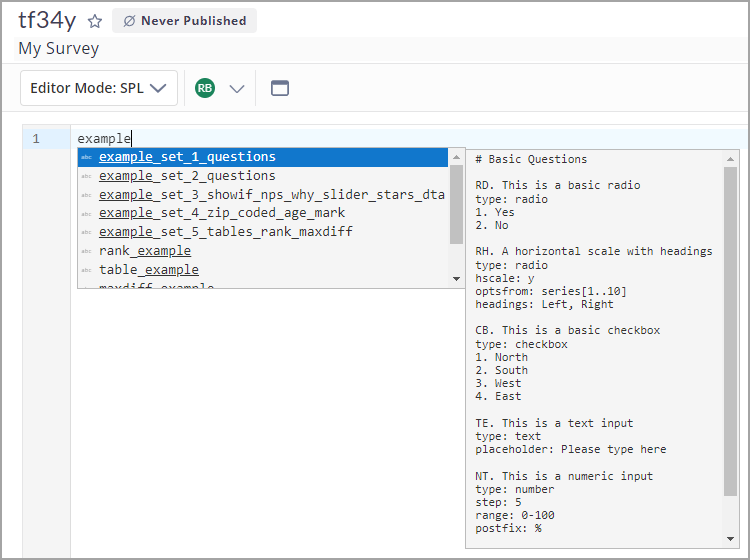
Task: Pick table_example autocomplete entry
Action: tap(263, 270)
